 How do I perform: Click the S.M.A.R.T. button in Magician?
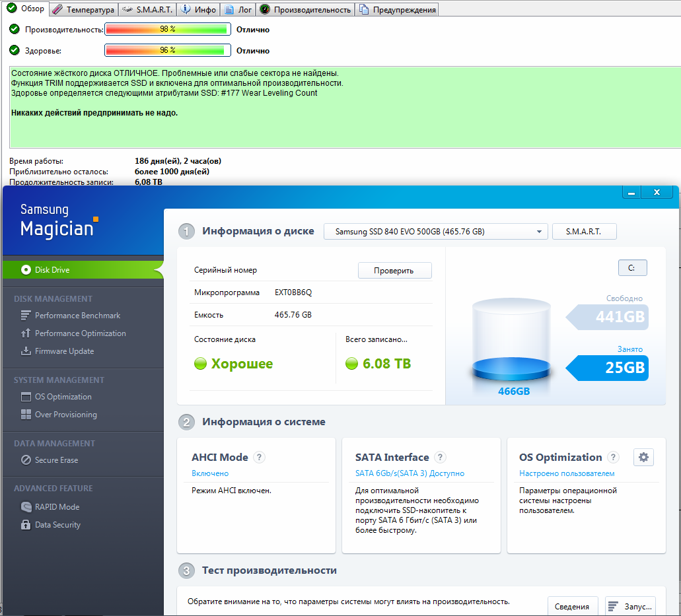[584, 231]
